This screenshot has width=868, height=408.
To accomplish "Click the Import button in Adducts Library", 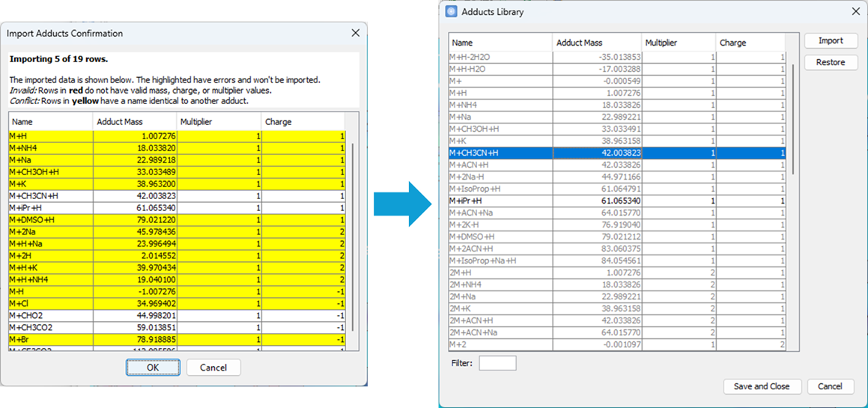I will coord(831,41).
